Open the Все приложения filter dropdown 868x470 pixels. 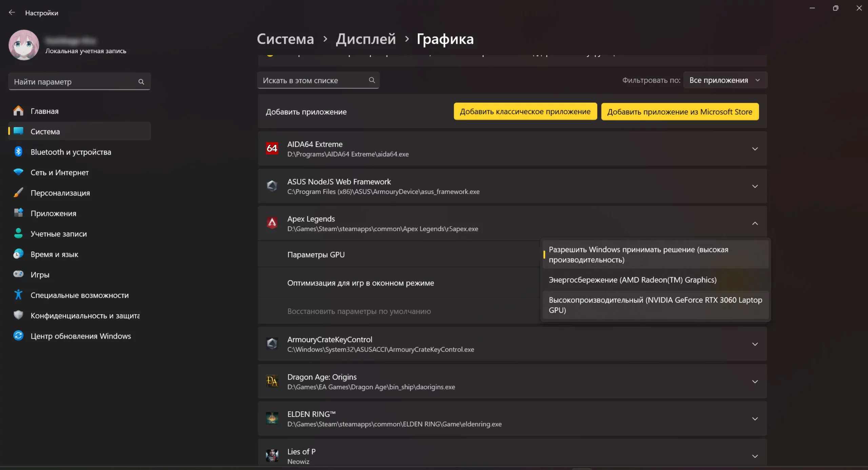click(725, 80)
